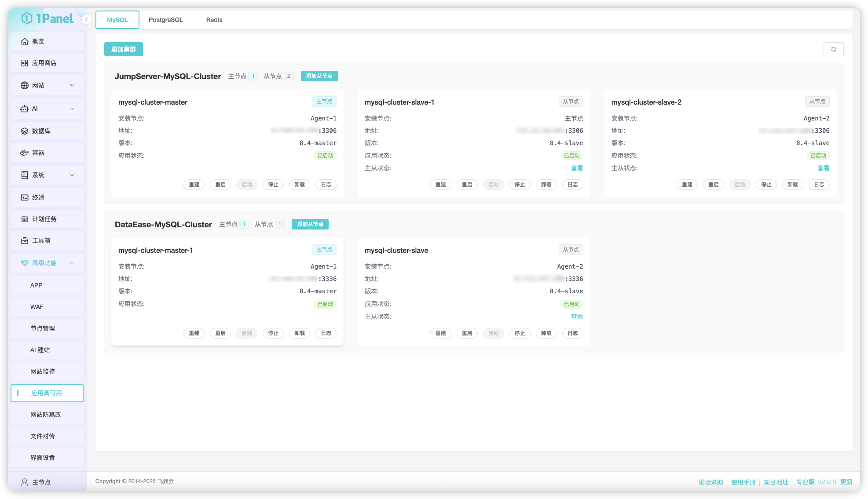The width and height of the screenshot is (868, 499).
Task: Open the App Store grid icon
Action: tap(25, 63)
